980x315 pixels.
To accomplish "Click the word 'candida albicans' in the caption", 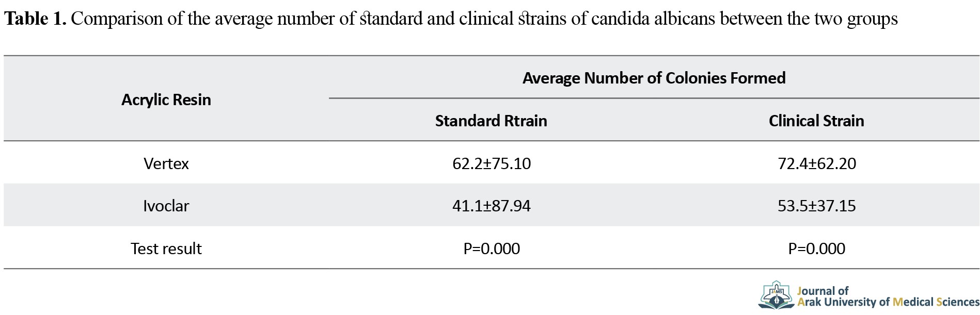I will coord(653,19).
